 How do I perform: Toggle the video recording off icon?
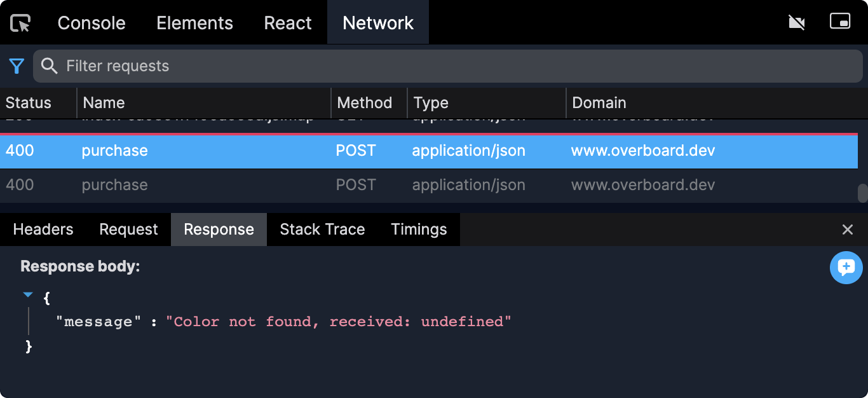pos(796,23)
